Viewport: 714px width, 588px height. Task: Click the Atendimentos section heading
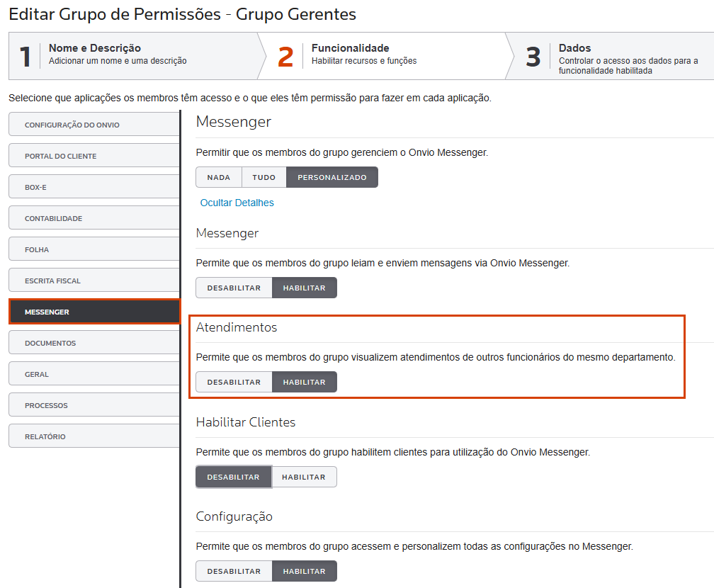tap(237, 327)
